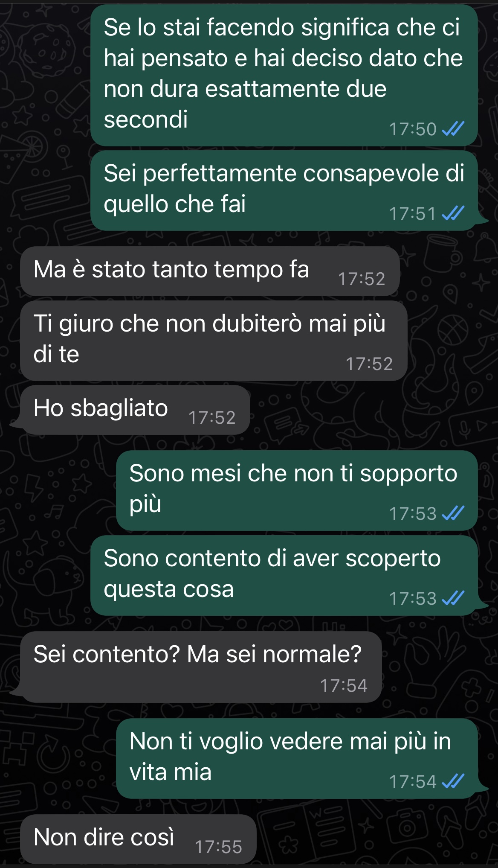Tap the blue double check beside 17:51
This screenshot has height=868, width=498.
click(x=453, y=213)
